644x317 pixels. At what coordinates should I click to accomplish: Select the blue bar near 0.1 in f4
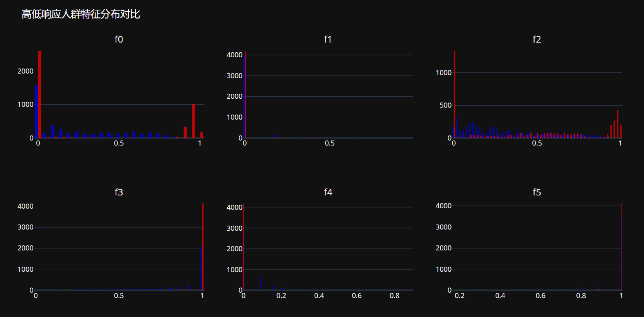(x=261, y=283)
